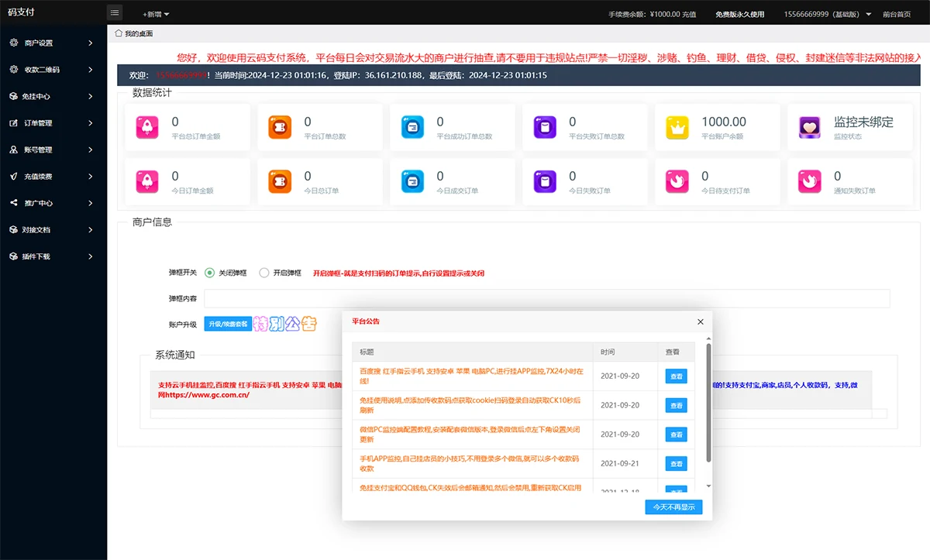930x560 pixels.
Task: Click the pink 今日待支付订单 icon
Action: (x=677, y=181)
